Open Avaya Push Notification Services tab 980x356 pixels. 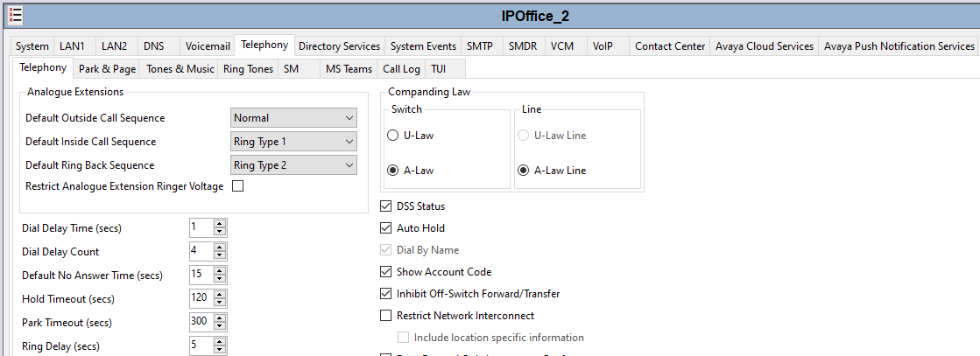899,46
